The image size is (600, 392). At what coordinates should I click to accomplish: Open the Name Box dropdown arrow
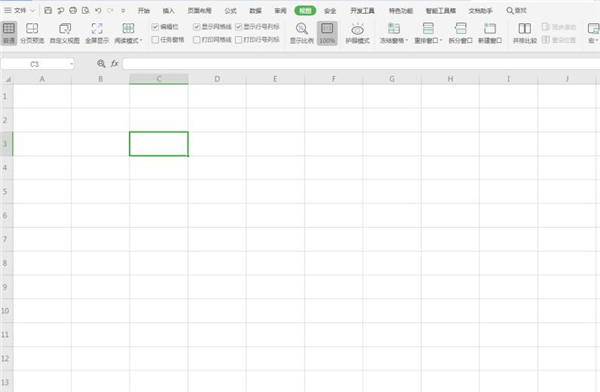72,64
